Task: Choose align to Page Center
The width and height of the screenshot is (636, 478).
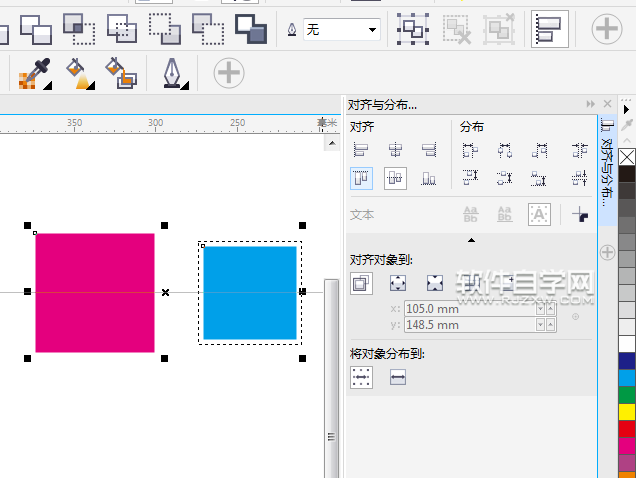Action: (435, 283)
